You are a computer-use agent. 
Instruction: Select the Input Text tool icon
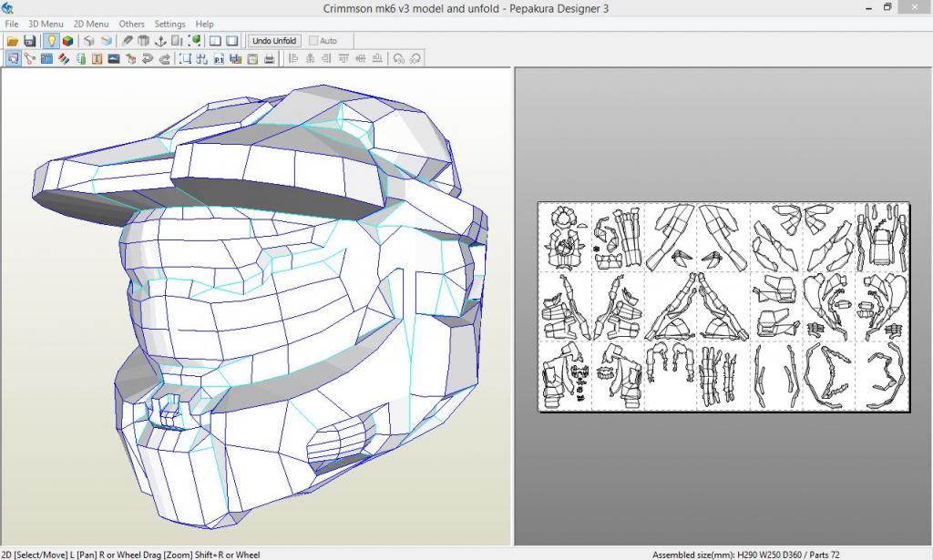pyautogui.click(x=97, y=59)
